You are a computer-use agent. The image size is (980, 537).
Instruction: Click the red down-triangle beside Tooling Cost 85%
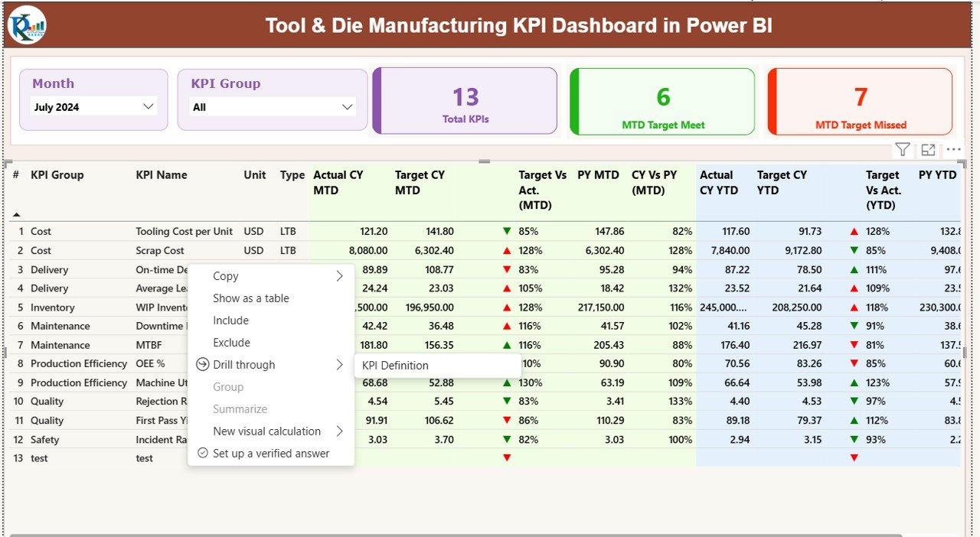click(507, 231)
